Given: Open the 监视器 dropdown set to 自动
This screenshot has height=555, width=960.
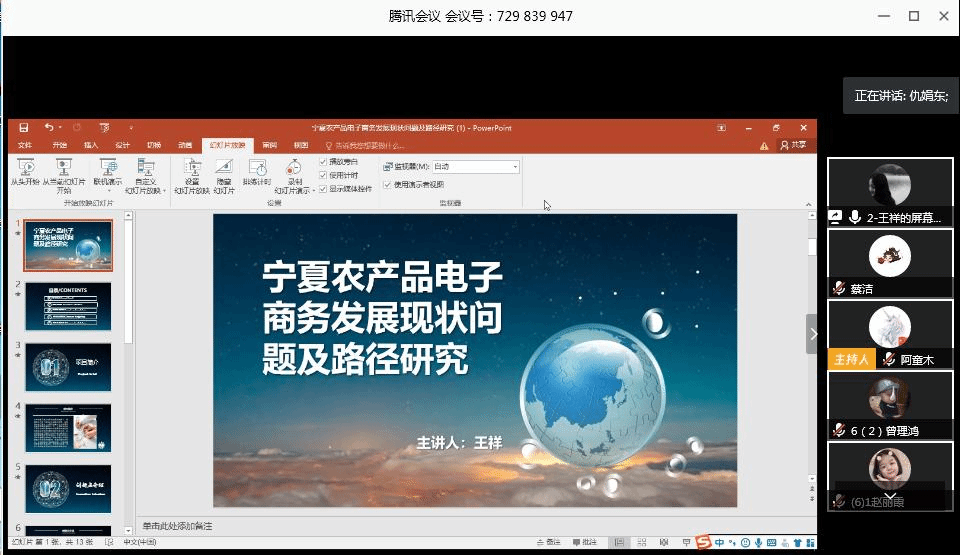Looking at the screenshot, I should click(x=475, y=166).
